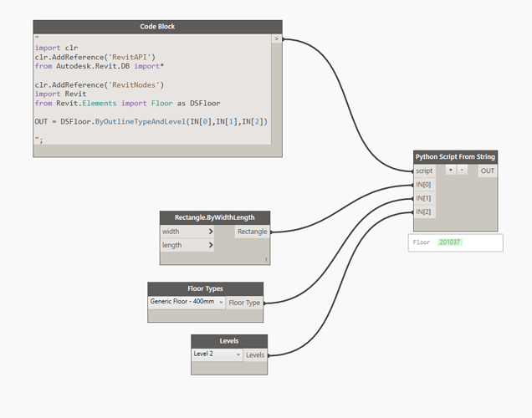The height and width of the screenshot is (418, 532).
Task: Click the 'import clr' code line
Action: point(56,48)
